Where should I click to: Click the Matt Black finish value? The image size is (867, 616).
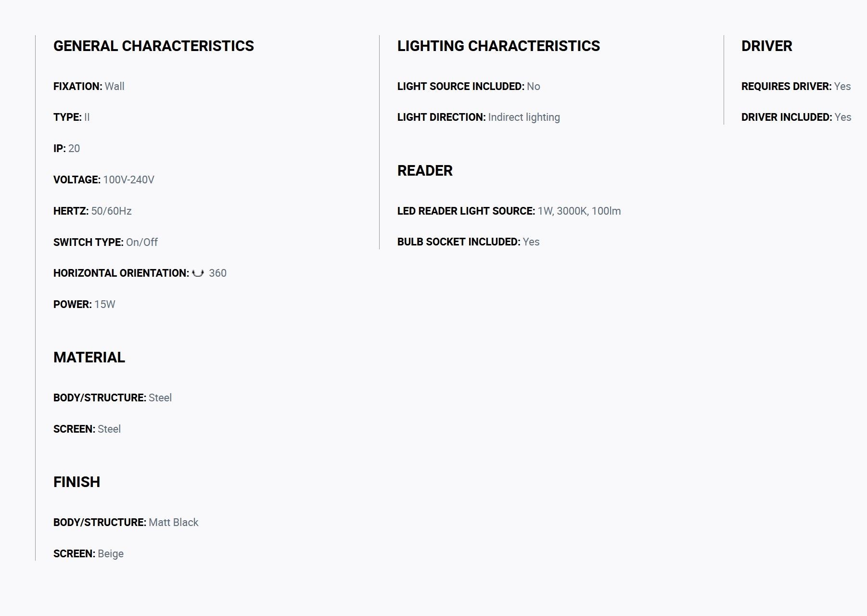pos(173,522)
